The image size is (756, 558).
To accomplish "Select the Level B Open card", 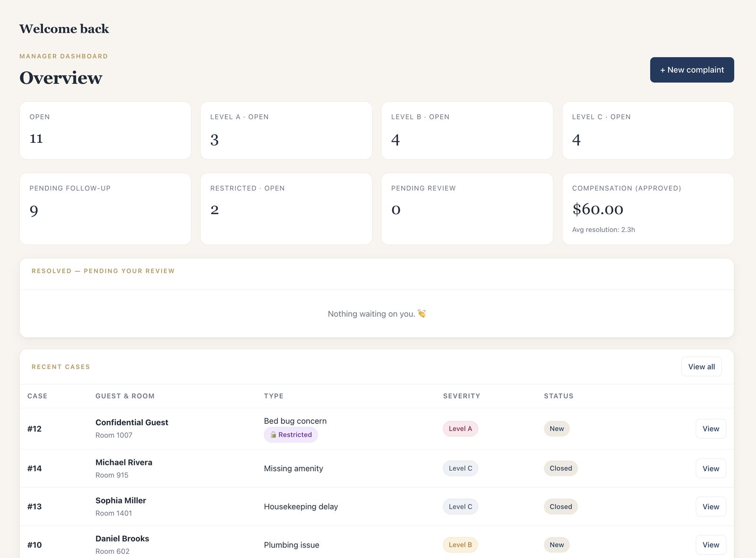I will [x=467, y=130].
